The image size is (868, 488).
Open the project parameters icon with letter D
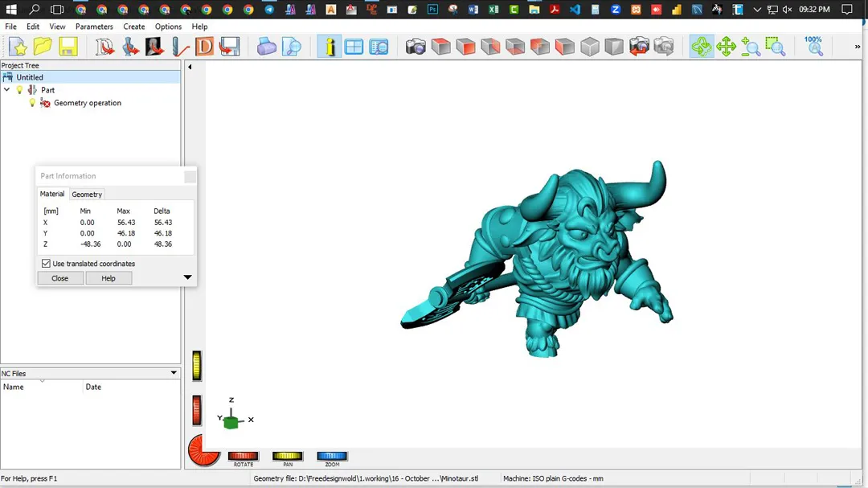[104, 47]
